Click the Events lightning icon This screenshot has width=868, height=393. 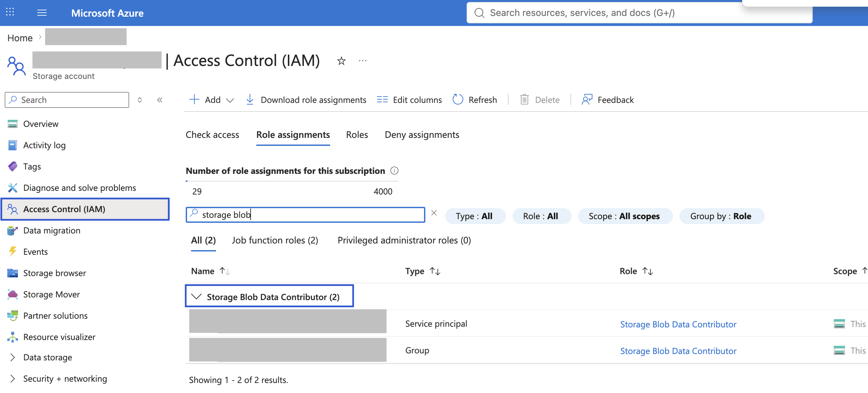coord(12,252)
